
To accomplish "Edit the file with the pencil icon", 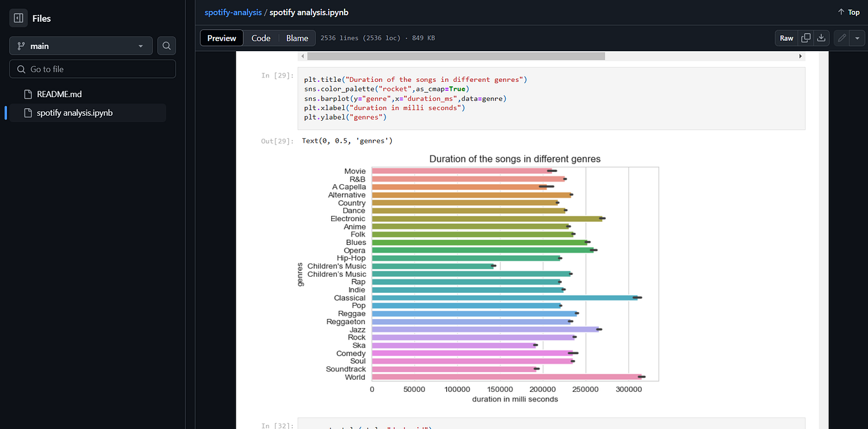I will 841,38.
